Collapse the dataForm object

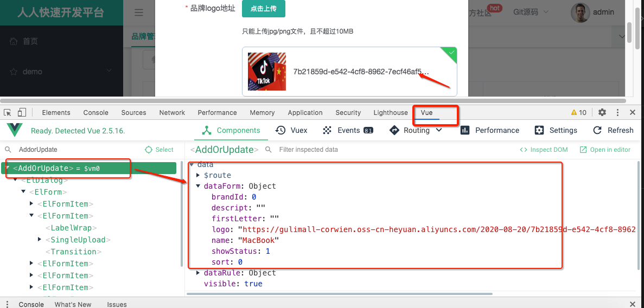pyautogui.click(x=197, y=186)
